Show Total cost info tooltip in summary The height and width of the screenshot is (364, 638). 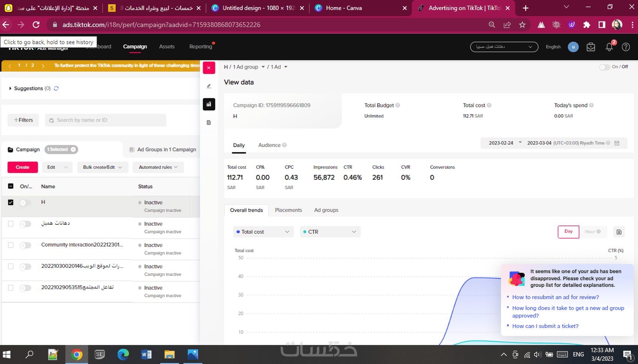[489, 105]
